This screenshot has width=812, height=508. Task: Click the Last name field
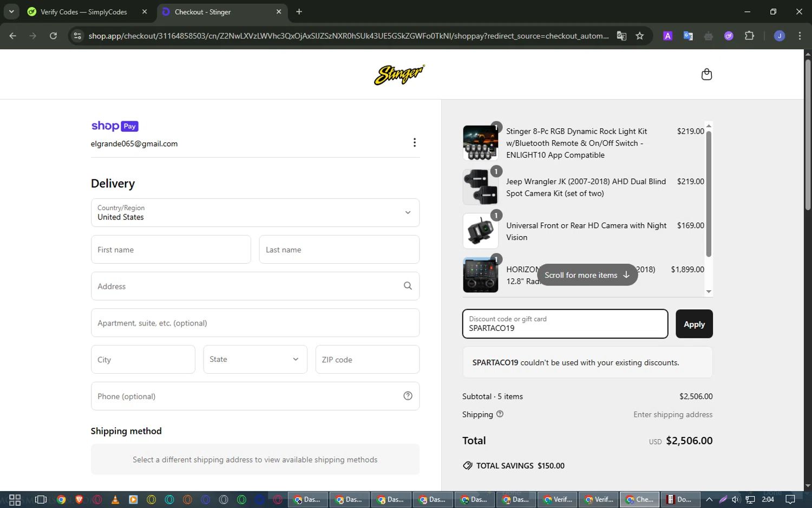coord(339,249)
